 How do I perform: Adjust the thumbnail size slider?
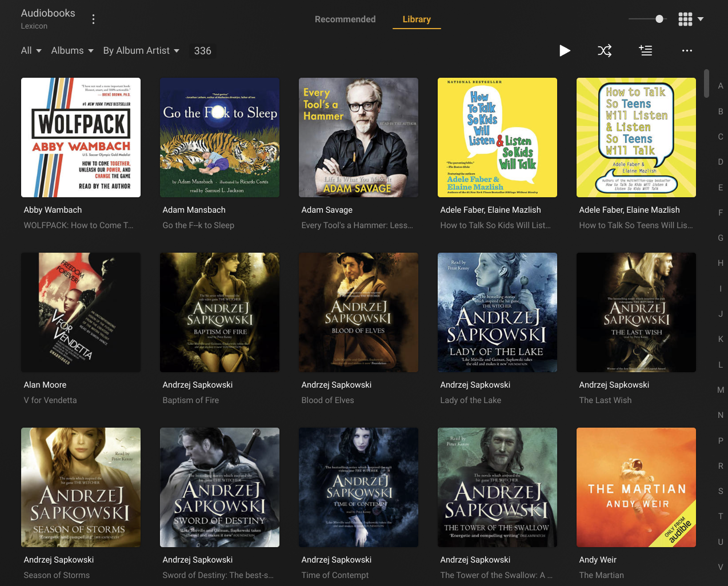659,19
